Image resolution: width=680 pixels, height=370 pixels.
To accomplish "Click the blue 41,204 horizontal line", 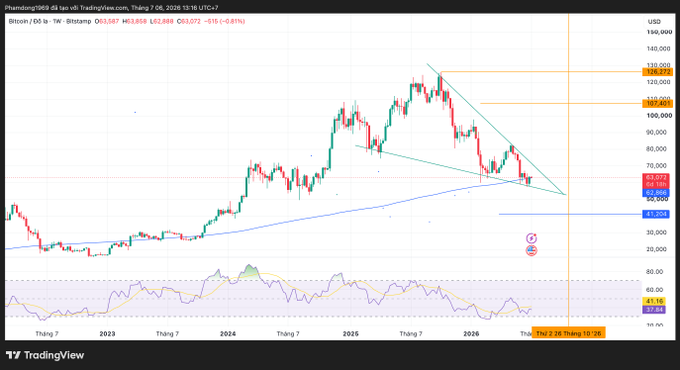I will point(570,214).
